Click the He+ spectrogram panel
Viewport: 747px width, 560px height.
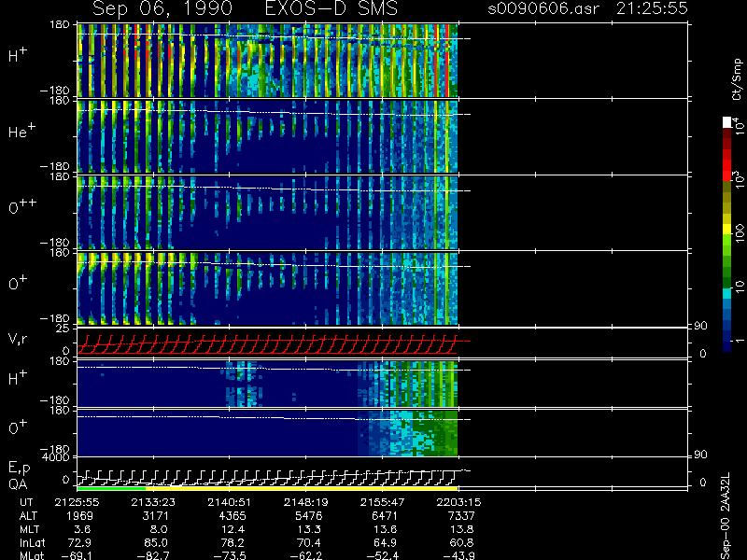coord(268,136)
